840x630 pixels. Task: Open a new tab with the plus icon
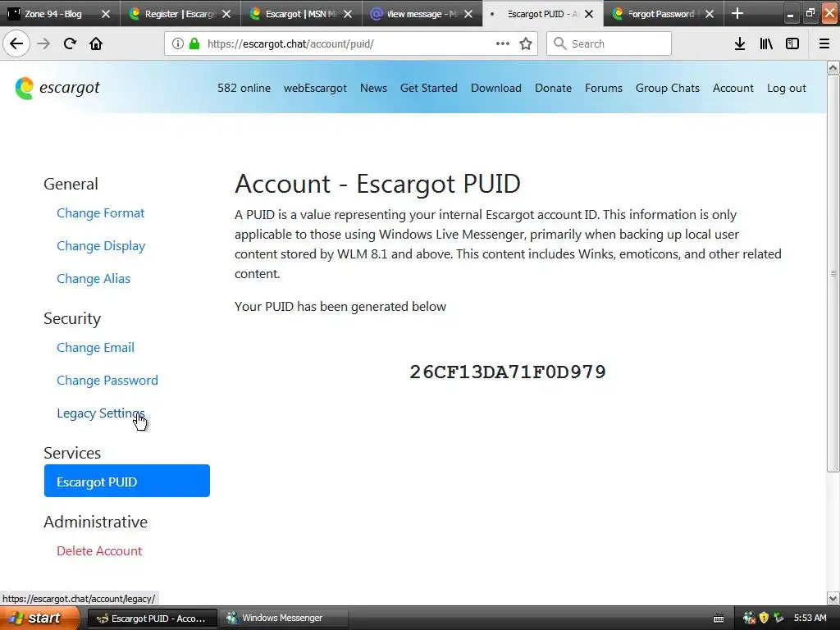coord(737,13)
